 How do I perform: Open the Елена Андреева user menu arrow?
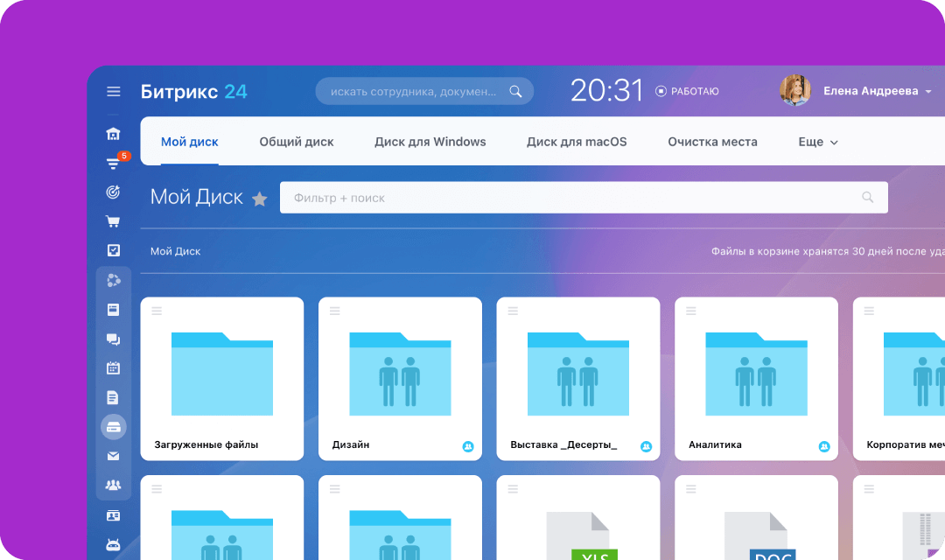point(928,92)
